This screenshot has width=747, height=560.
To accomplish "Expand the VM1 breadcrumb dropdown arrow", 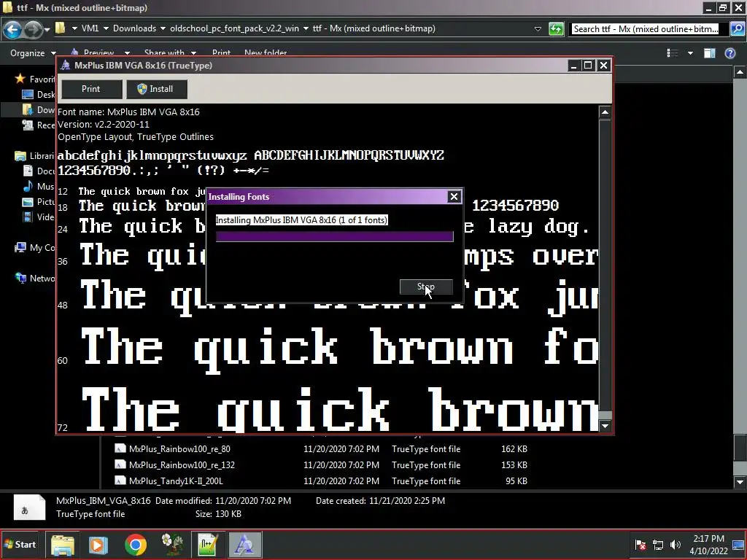I will 106,28.
